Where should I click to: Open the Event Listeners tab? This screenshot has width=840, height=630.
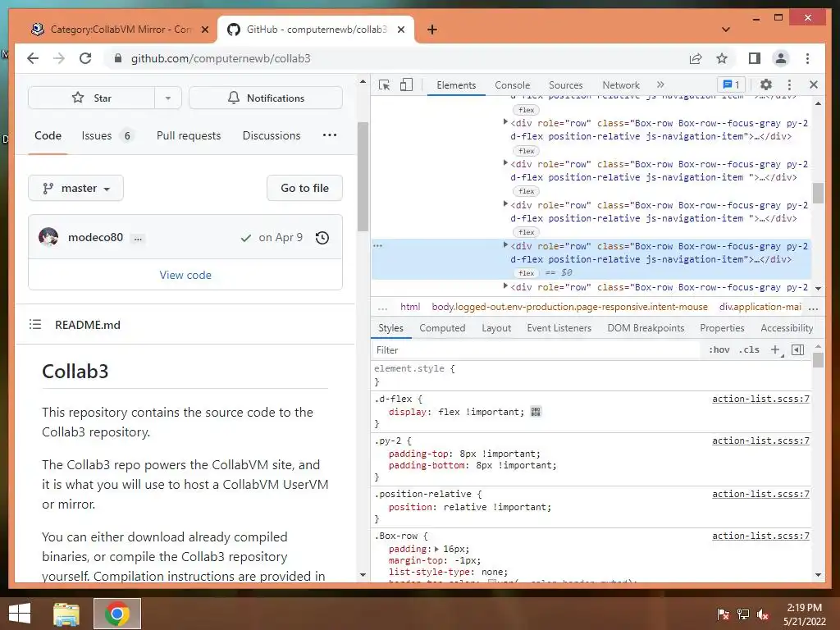point(559,328)
